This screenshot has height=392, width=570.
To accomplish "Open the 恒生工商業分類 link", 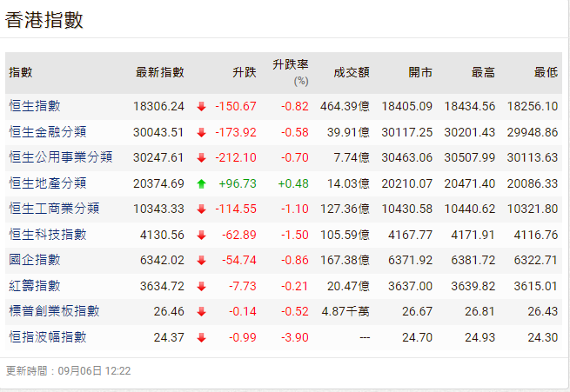I will [x=54, y=209].
